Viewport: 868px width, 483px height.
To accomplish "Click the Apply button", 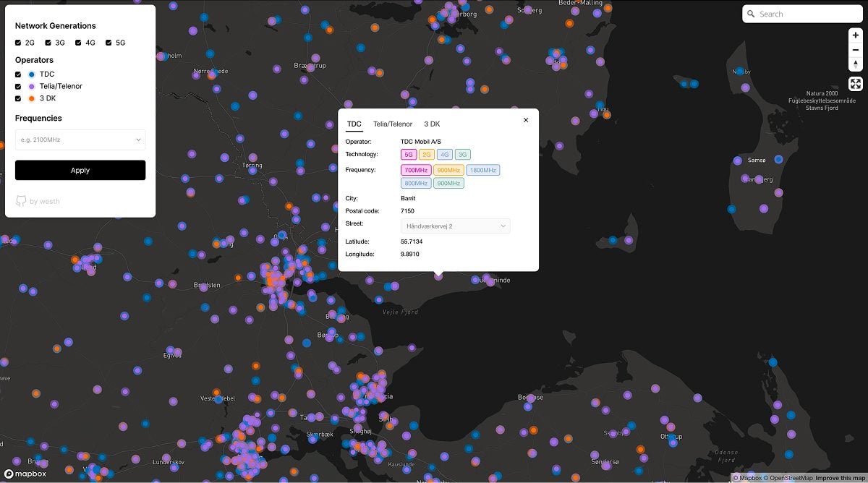I will pyautogui.click(x=80, y=170).
